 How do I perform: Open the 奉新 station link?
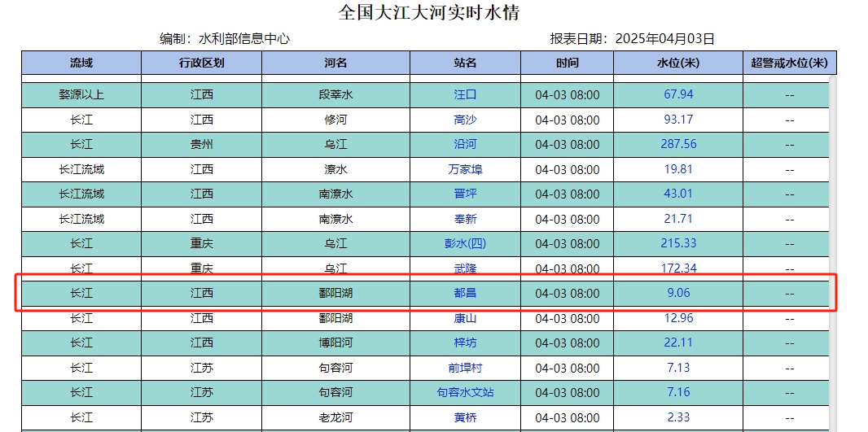465,219
